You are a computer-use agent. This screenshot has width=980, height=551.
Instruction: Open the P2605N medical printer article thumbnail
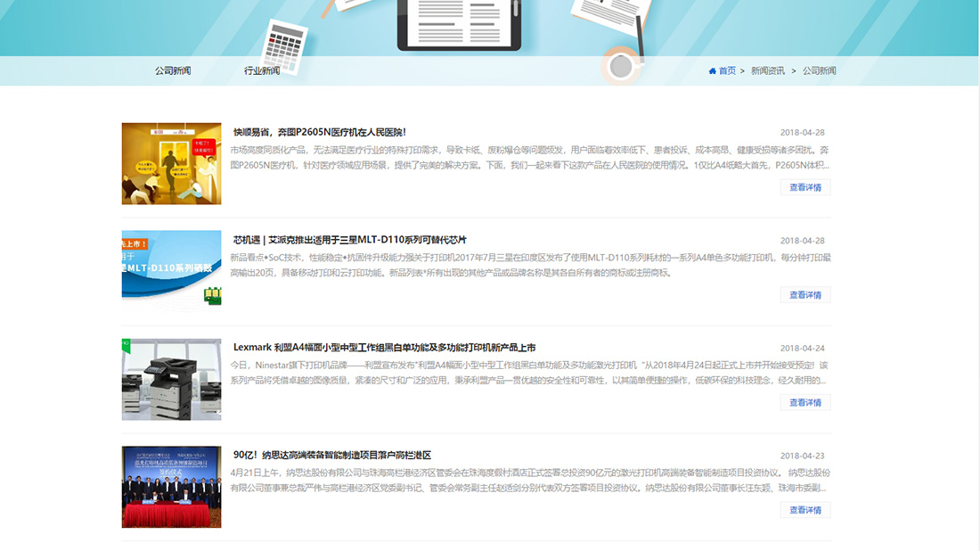171,163
